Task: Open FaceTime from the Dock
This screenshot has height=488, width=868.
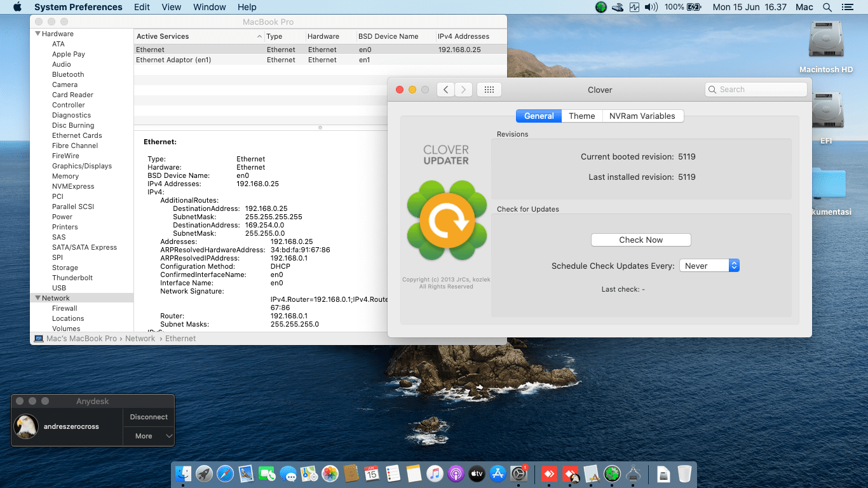Action: coord(267,473)
